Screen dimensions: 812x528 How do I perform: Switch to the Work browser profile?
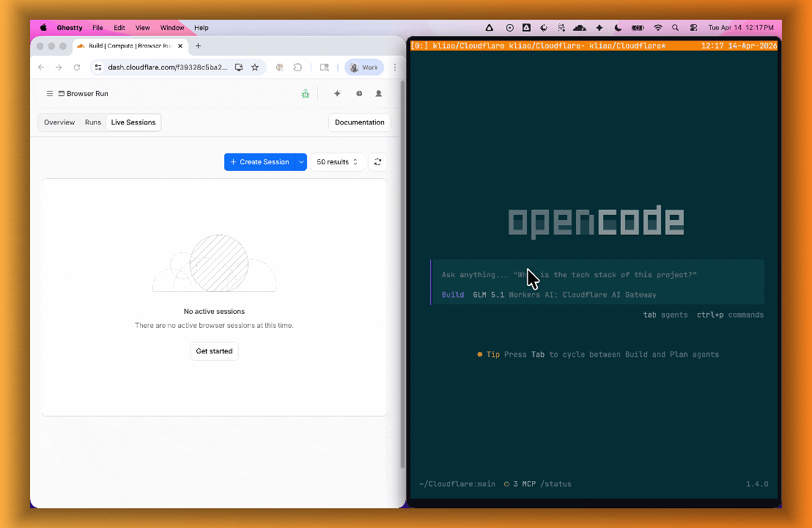[364, 67]
